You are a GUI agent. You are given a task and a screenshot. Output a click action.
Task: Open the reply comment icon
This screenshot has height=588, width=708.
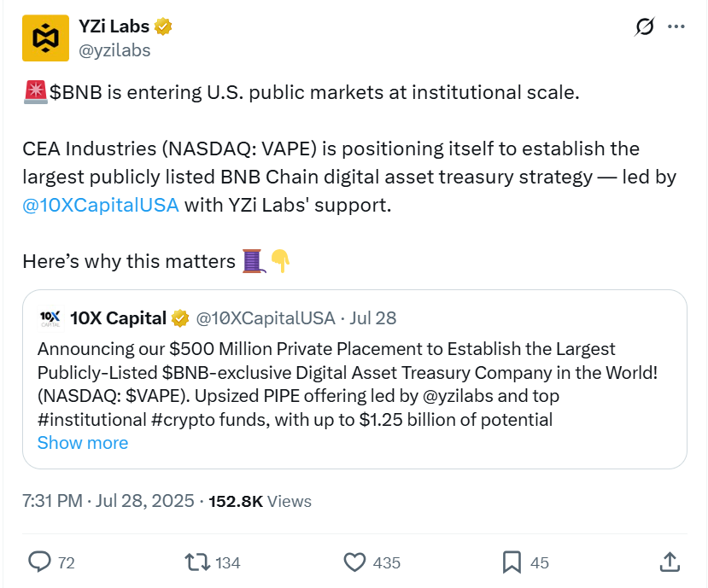(x=41, y=562)
